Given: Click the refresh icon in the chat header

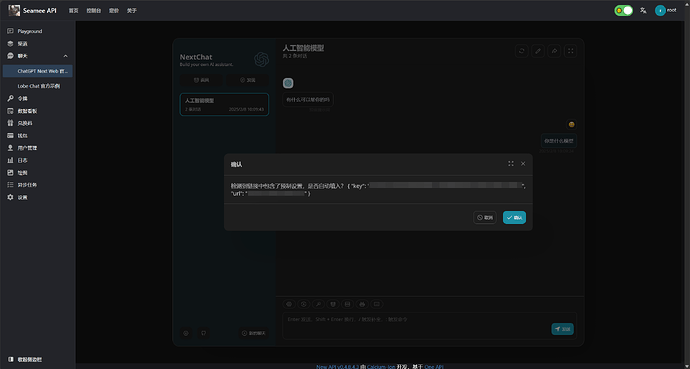Looking at the screenshot, I should pos(521,51).
